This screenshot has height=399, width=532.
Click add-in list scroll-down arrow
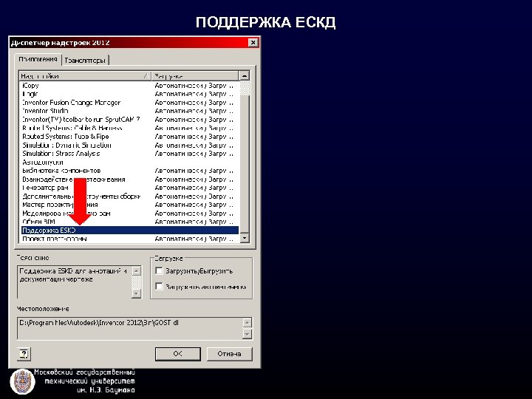(x=245, y=238)
